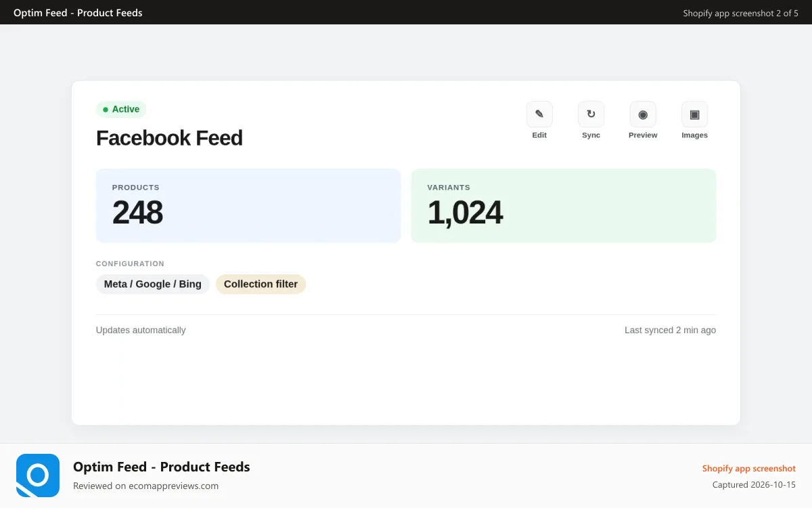
Task: Click the Facebook Feed heading
Action: click(x=169, y=138)
